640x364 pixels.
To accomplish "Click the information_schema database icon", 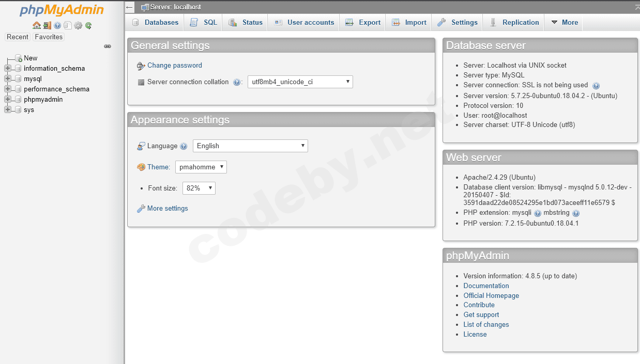I will tap(18, 69).
